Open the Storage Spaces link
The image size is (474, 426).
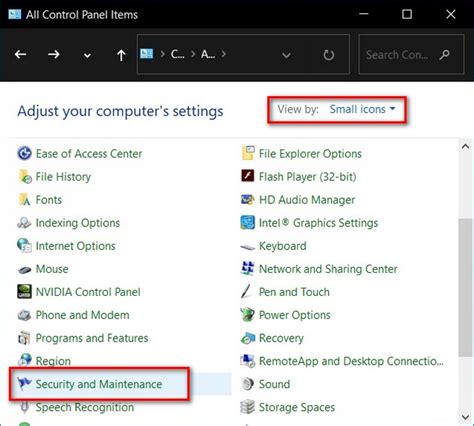pyautogui.click(x=297, y=407)
